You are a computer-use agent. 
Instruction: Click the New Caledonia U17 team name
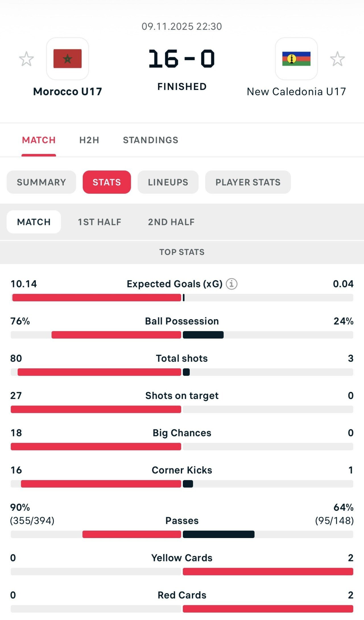[x=296, y=92]
